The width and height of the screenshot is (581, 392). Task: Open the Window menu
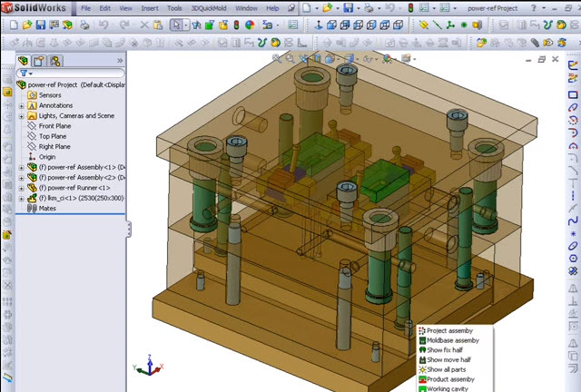click(x=246, y=8)
